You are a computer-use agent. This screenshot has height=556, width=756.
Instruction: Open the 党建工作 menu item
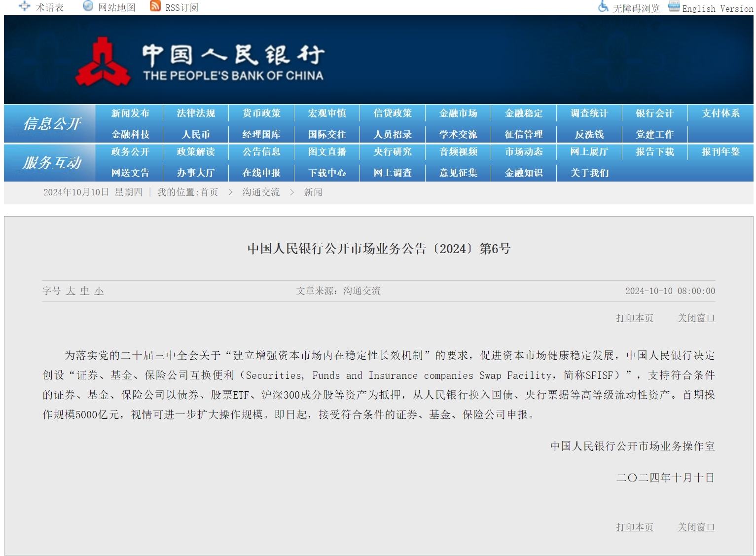(655, 134)
